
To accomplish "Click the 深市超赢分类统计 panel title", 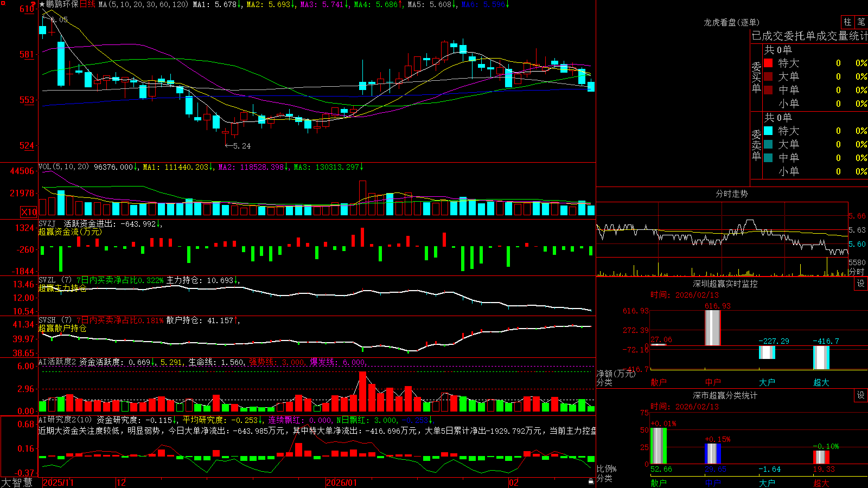I will [x=725, y=395].
